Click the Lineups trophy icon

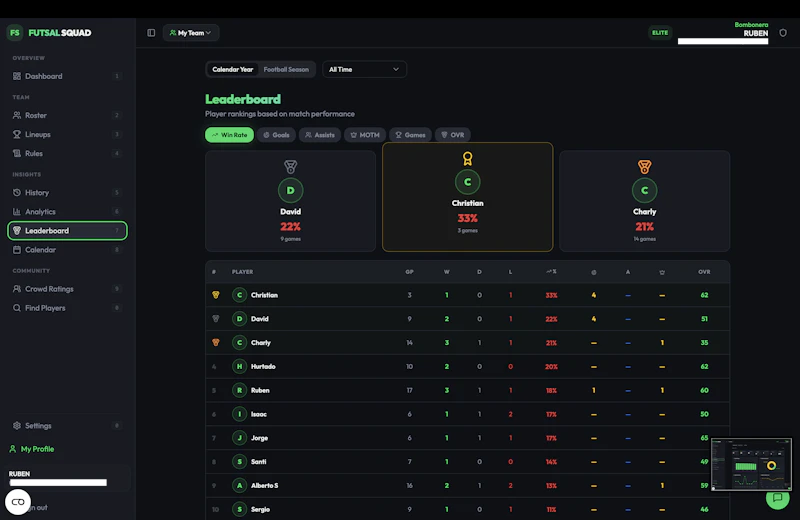[x=17, y=134]
